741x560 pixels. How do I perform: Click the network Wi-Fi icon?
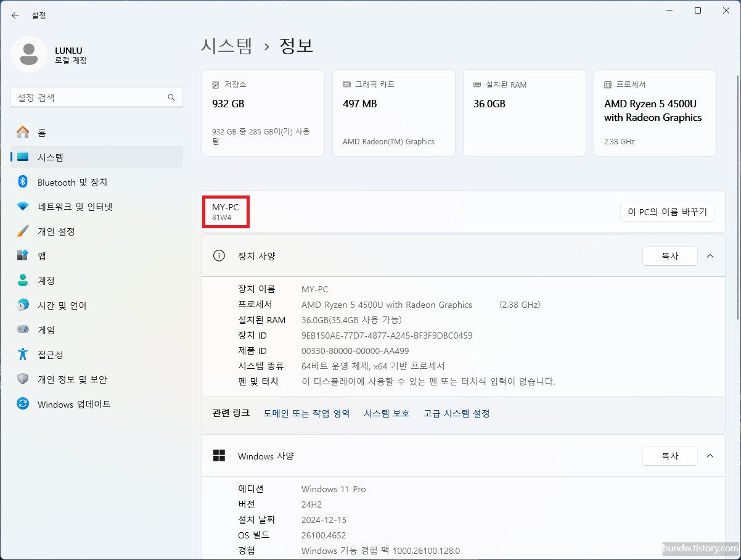[23, 207]
